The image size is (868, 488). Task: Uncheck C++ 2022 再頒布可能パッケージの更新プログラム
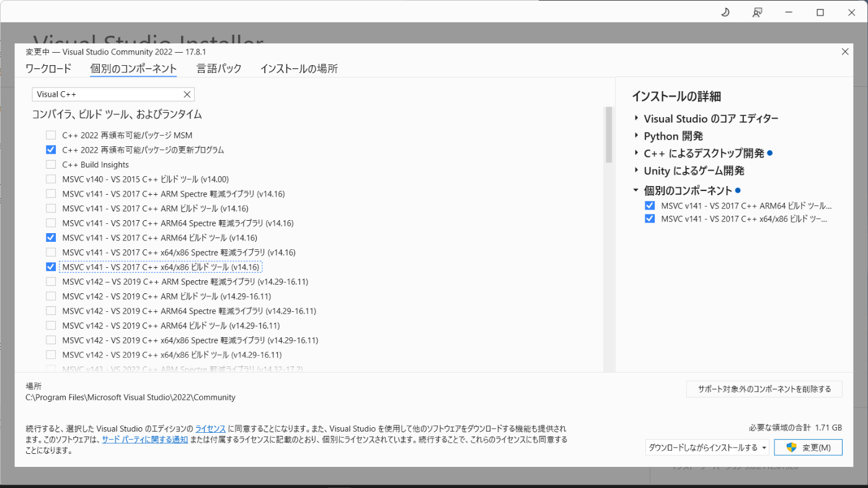click(x=51, y=150)
